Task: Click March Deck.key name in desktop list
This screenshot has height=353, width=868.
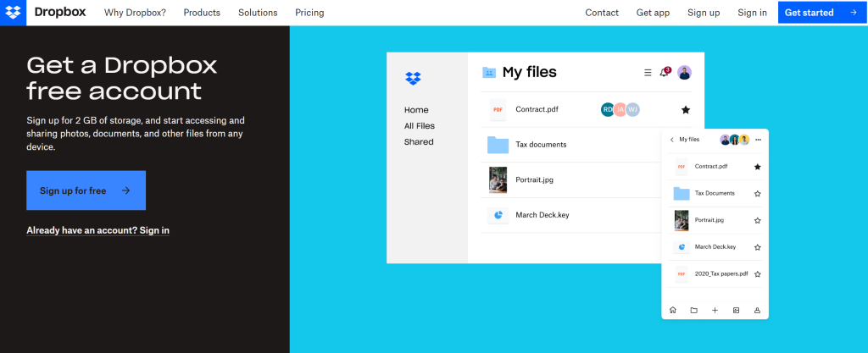Action: click(542, 215)
